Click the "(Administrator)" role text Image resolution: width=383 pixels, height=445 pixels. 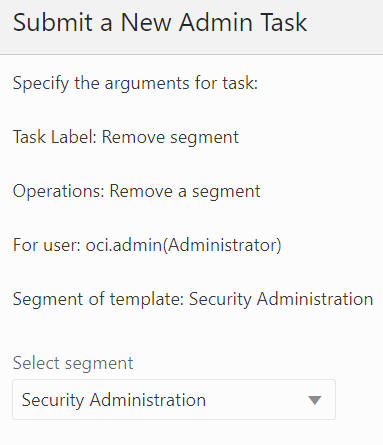tap(222, 245)
